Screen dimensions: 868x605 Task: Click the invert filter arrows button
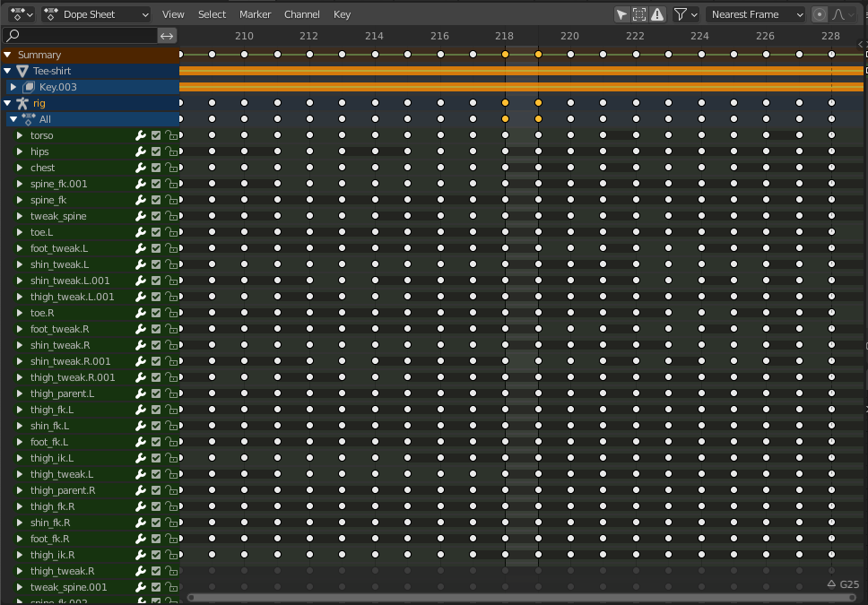coord(168,36)
